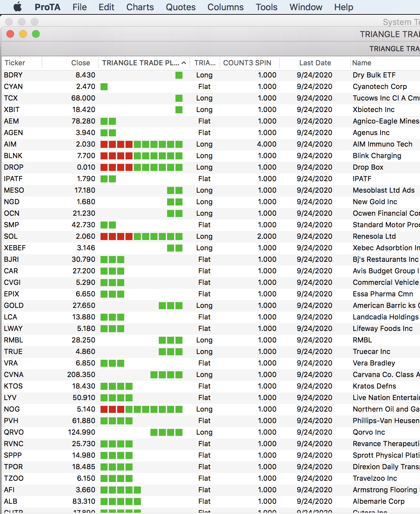This screenshot has width=420, height=514.
Task: Open the ProTA application menu
Action: (x=47, y=7)
